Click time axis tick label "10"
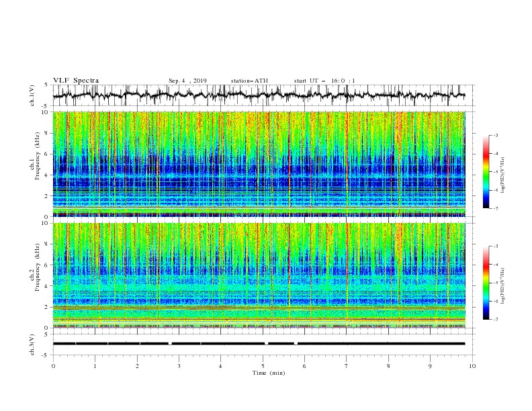The image size is (532, 411). click(472, 366)
